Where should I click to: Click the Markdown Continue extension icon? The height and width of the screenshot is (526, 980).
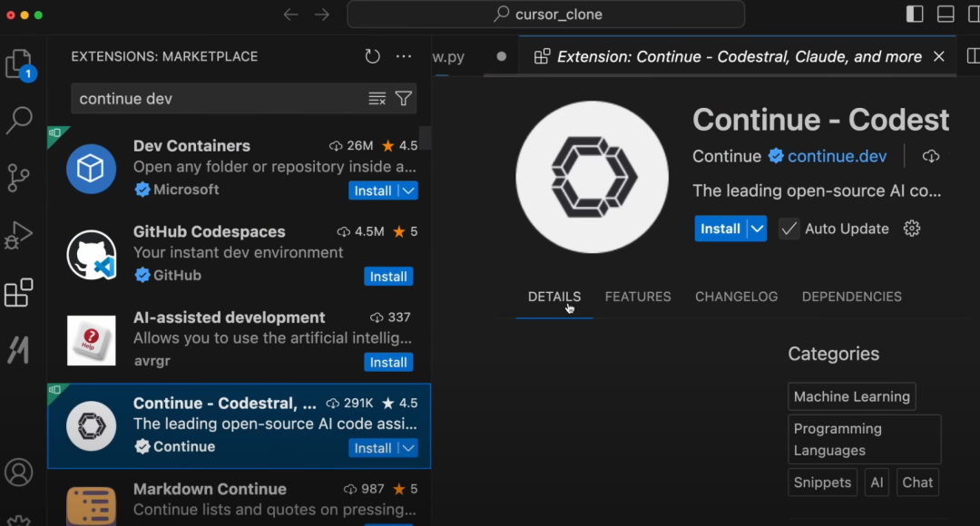92,505
